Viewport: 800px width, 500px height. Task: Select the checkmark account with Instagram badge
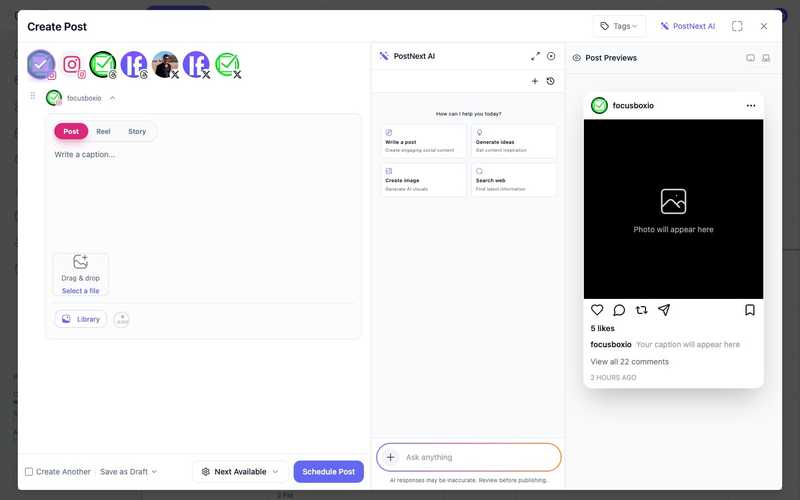[41, 64]
